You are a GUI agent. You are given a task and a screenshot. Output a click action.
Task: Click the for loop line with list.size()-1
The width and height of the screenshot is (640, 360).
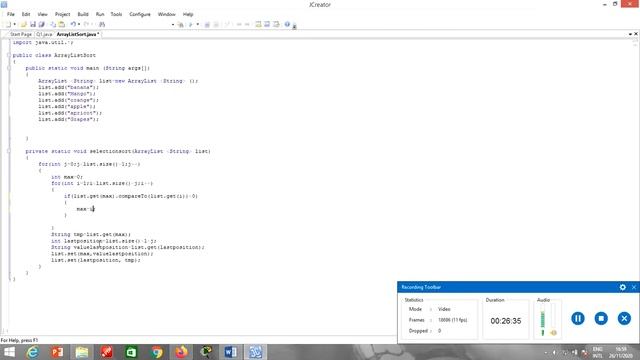point(89,164)
